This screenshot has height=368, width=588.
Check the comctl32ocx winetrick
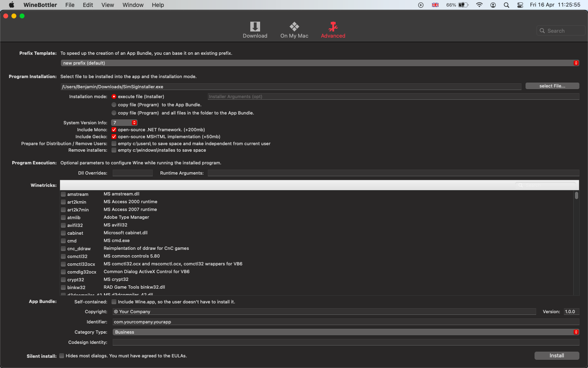pos(63,264)
